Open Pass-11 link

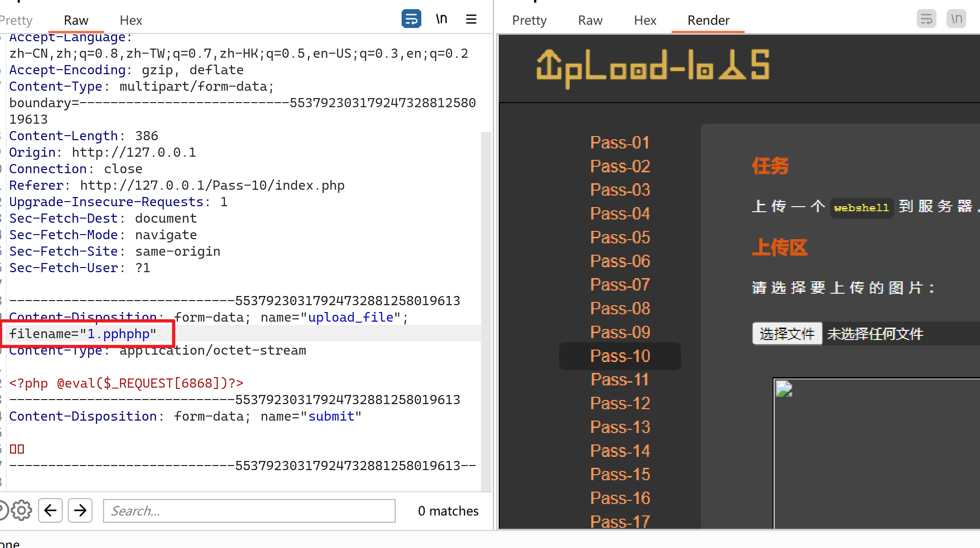click(x=620, y=379)
